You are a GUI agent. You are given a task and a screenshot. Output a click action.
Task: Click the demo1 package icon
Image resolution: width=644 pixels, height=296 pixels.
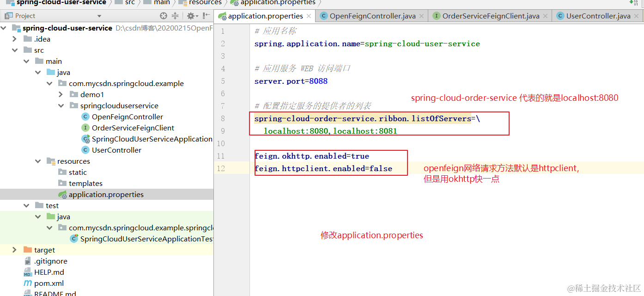pos(74,94)
